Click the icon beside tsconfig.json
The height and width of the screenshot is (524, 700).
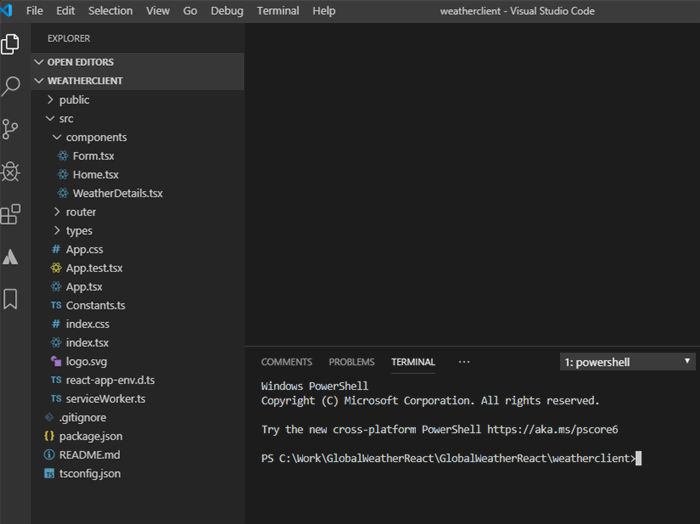pyautogui.click(x=49, y=474)
